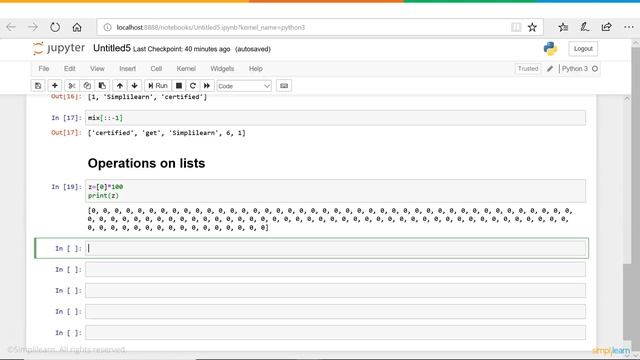Image resolution: width=640 pixels, height=360 pixels.
Task: Open the favorites hub icon
Action: [563, 27]
